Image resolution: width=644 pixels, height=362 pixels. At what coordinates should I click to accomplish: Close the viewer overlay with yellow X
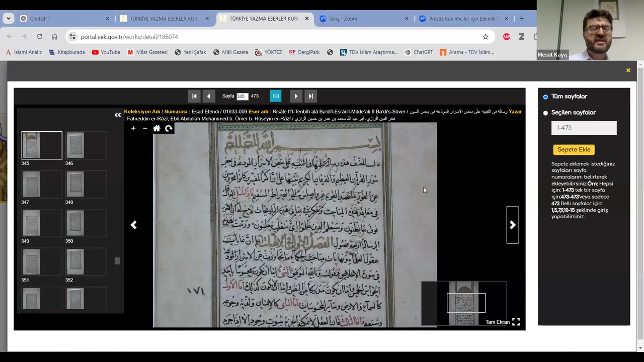[628, 70]
